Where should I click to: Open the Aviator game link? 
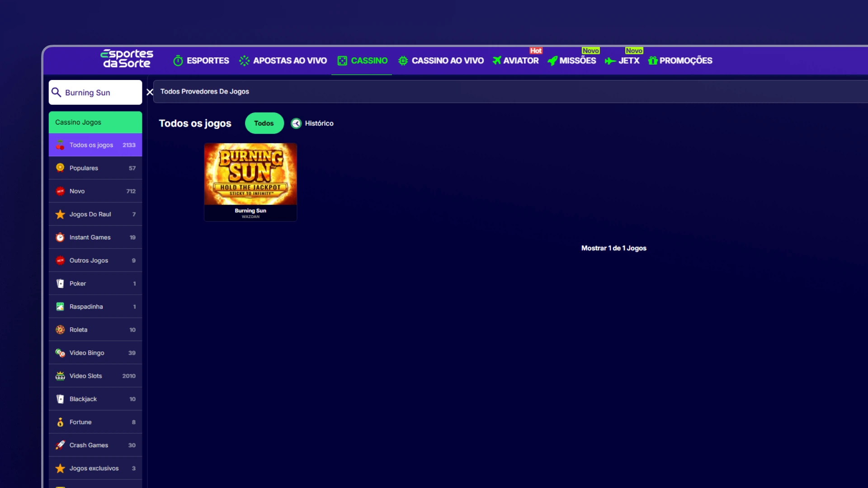[x=516, y=61]
